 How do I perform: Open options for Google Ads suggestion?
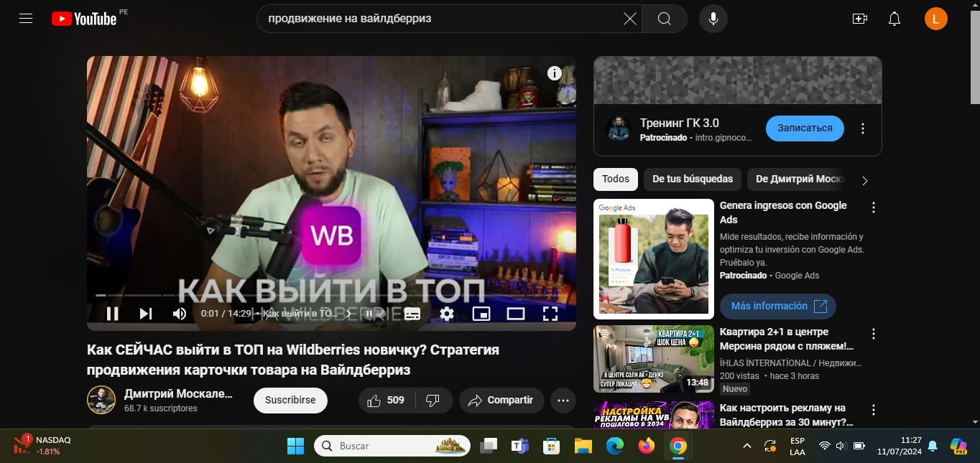tap(874, 208)
